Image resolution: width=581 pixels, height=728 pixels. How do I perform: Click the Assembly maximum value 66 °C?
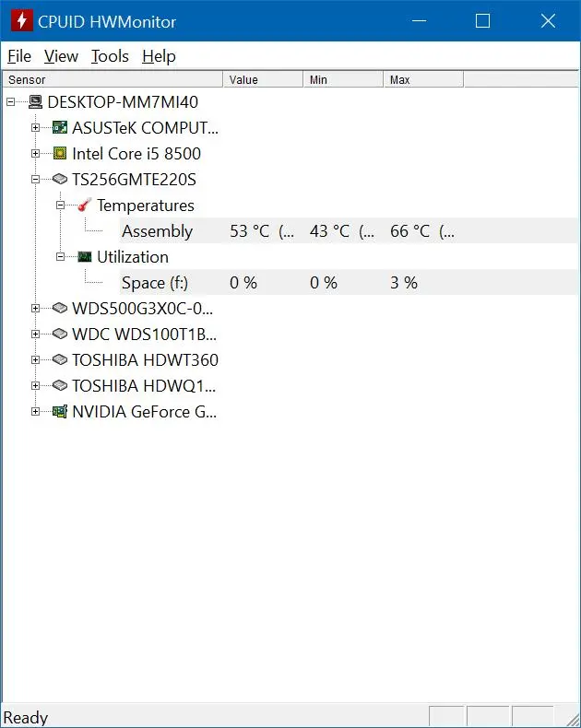tap(422, 230)
